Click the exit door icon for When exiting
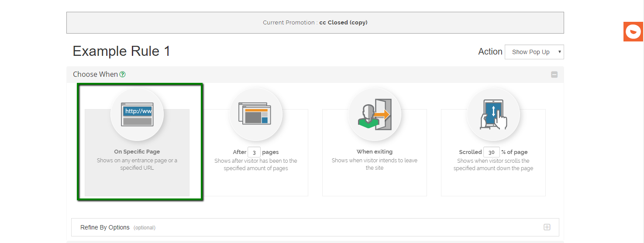This screenshot has height=243, width=644. pyautogui.click(x=375, y=115)
